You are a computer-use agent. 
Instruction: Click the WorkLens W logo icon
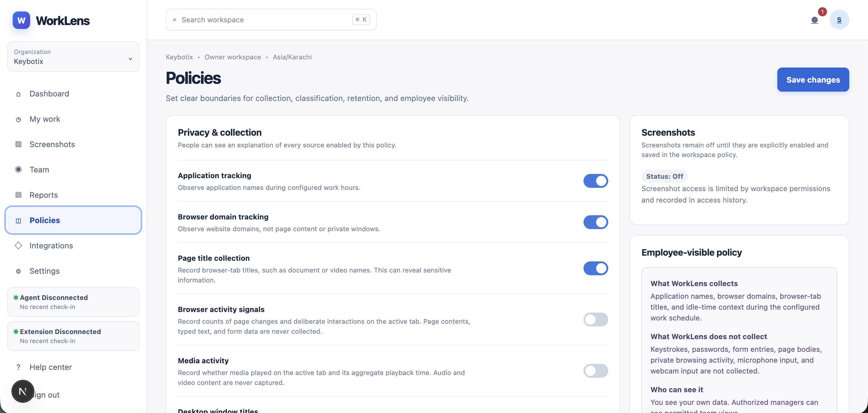pyautogui.click(x=21, y=20)
